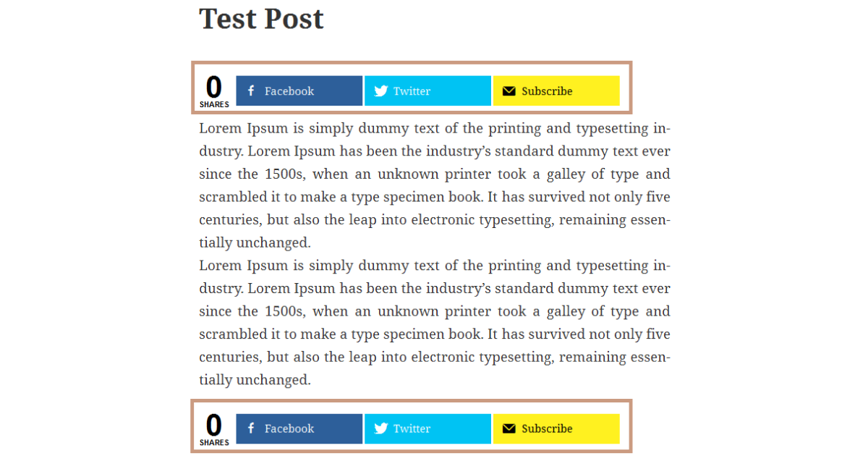Share via the bottom Facebook button label
Image resolution: width=868 pixels, height=456 pixels.
pyautogui.click(x=289, y=428)
